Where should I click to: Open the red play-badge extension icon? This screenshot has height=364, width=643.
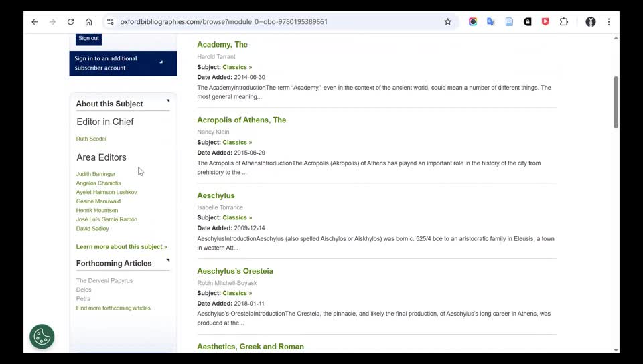point(545,22)
